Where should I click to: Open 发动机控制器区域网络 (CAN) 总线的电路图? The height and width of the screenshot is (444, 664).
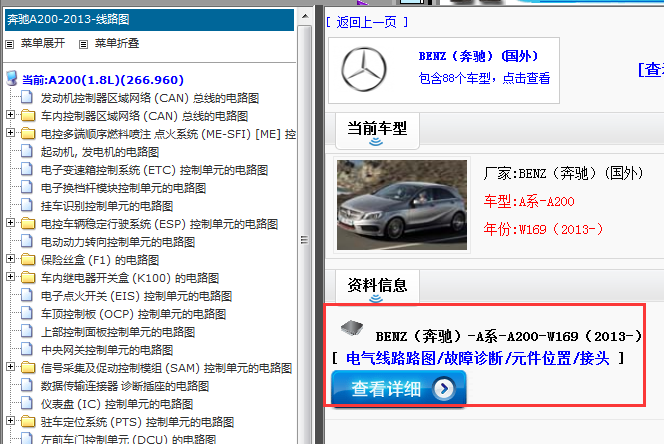150,98
